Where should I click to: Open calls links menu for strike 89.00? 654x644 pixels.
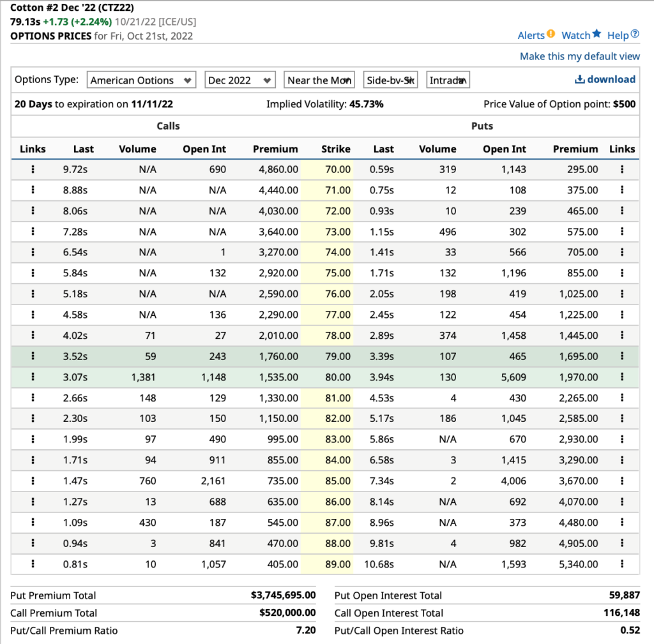tap(33, 564)
